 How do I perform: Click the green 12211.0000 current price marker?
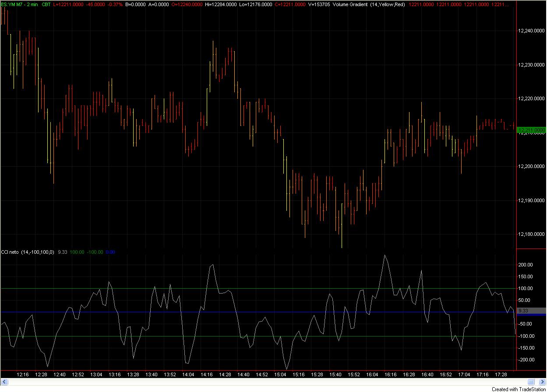[x=532, y=130]
